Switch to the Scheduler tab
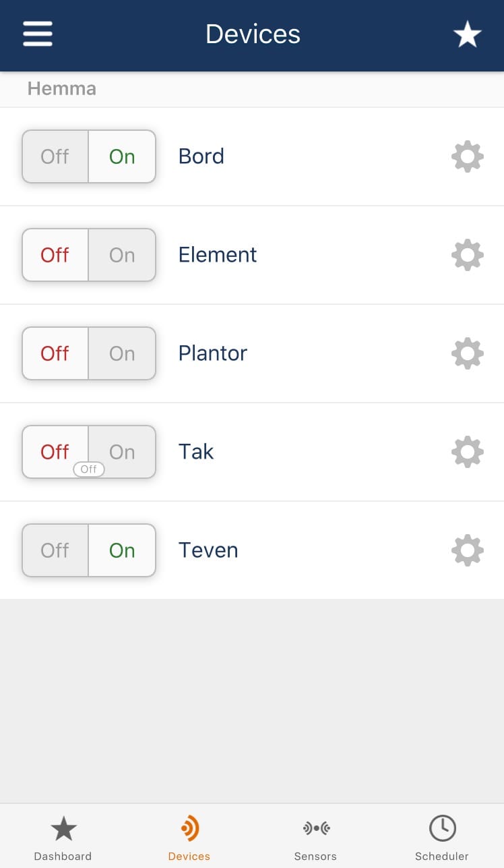This screenshot has width=504, height=868. 442,838
